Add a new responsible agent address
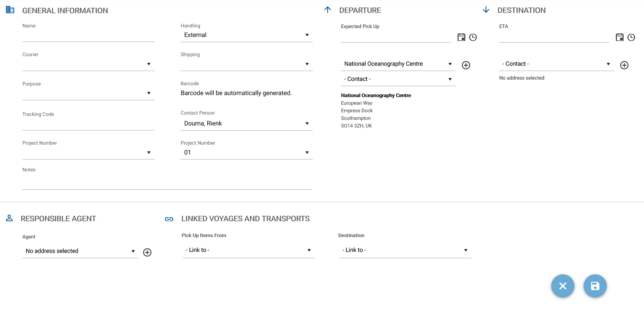Image resolution: width=644 pixels, height=313 pixels. pos(147,253)
